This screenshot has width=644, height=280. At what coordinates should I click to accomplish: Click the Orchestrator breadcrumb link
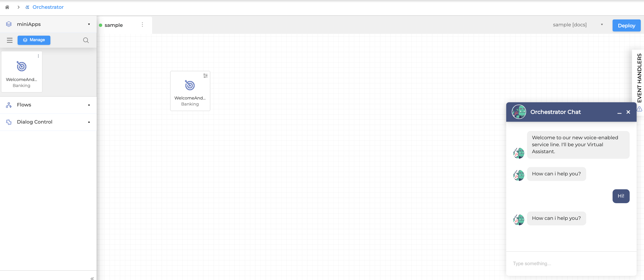point(48,7)
